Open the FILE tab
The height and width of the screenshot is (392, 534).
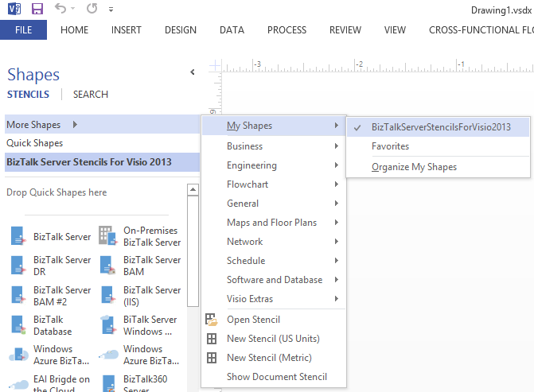pos(23,30)
